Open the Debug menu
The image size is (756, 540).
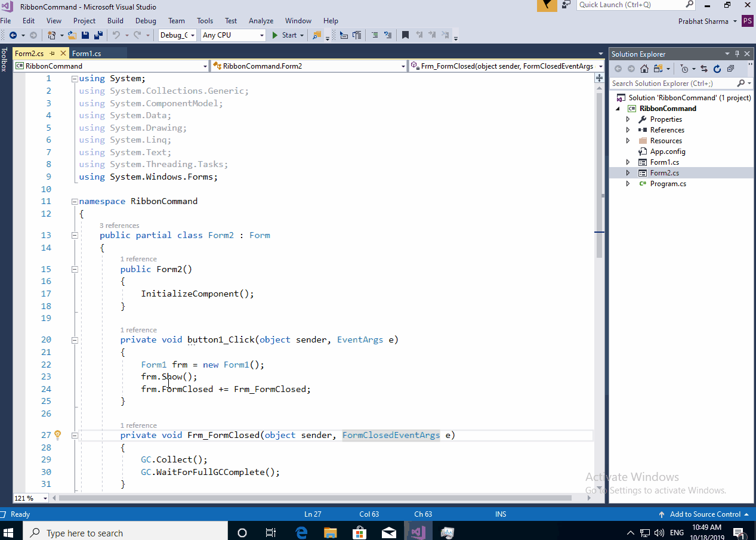[x=146, y=21]
